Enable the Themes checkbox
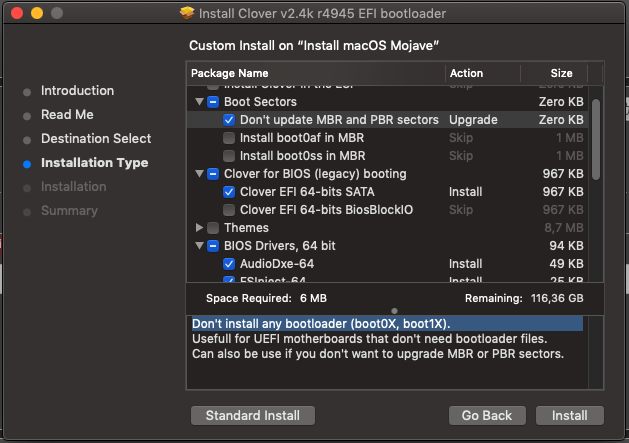629x443 pixels. pyautogui.click(x=213, y=228)
